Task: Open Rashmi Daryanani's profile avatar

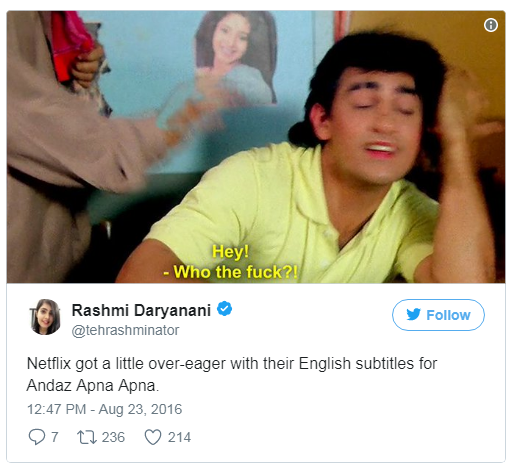Action: 45,317
